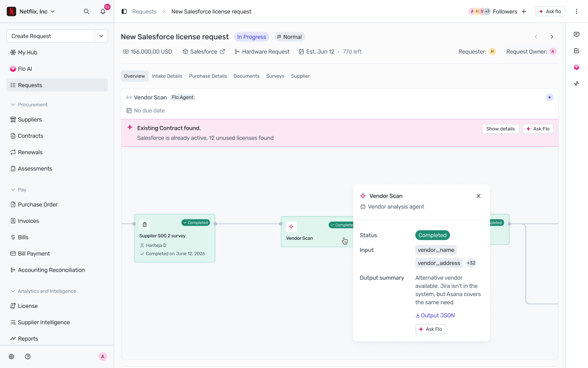
Task: Click the Supplier SOC 2 survey clipboard icon
Action: 144,225
